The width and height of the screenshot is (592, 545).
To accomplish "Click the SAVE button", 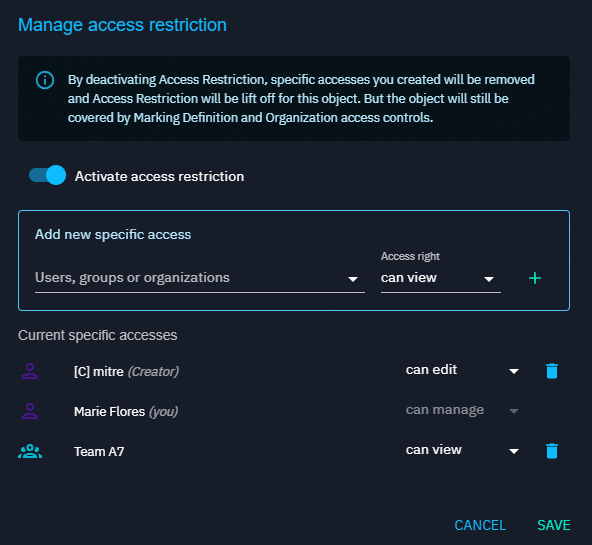I will point(553,525).
